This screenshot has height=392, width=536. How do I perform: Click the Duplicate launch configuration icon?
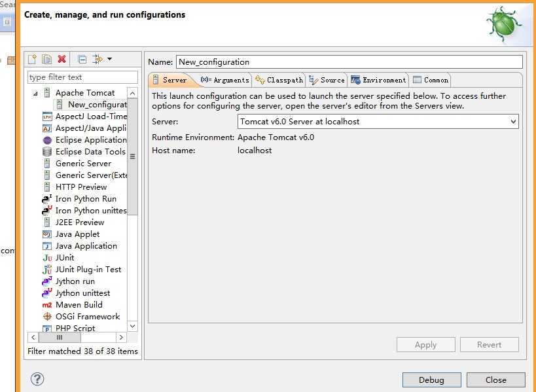click(x=47, y=59)
